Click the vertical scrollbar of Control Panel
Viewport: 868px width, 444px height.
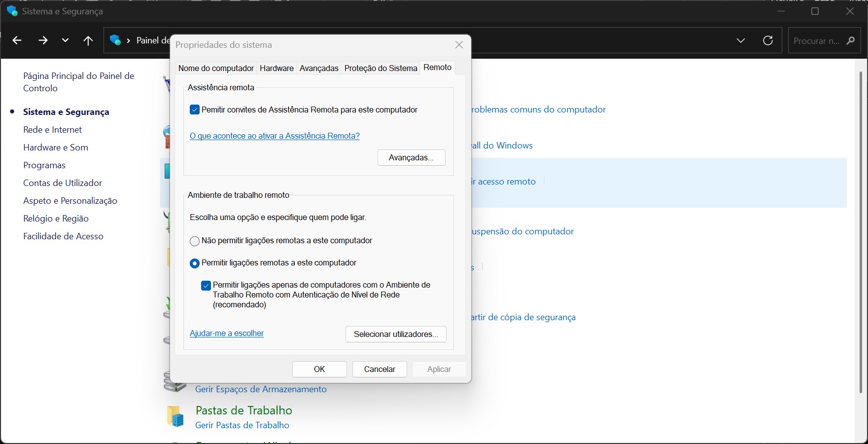coord(861,232)
